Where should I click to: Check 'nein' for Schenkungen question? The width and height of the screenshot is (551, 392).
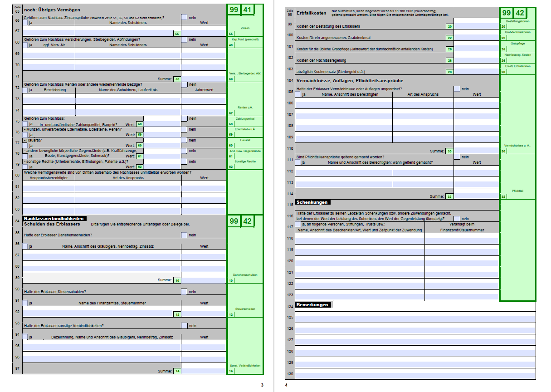click(457, 218)
